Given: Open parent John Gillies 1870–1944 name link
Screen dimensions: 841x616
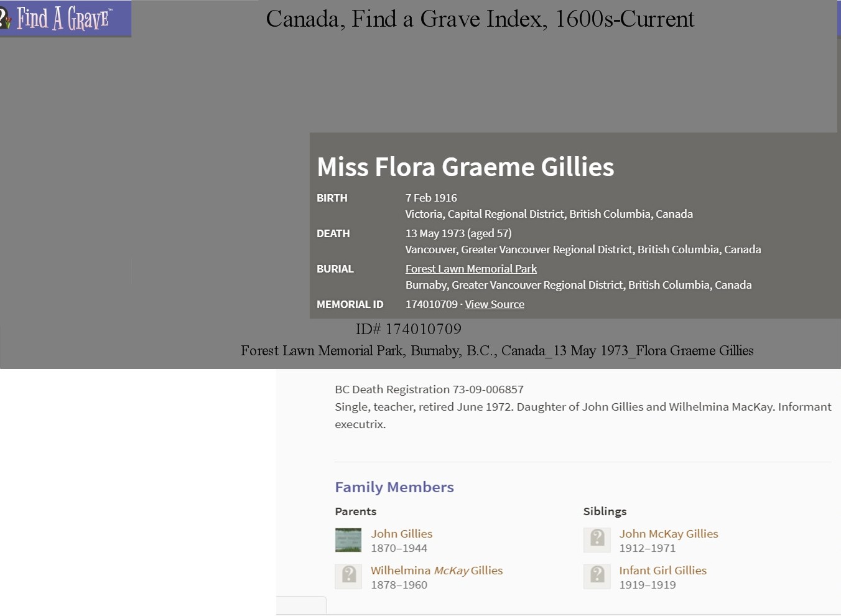Looking at the screenshot, I should pos(402,534).
